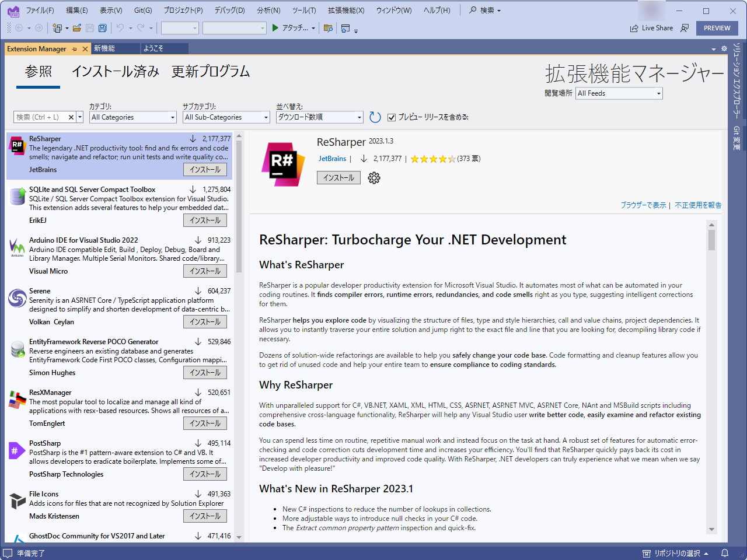Open a file using the Open folder toolbar icon
This screenshot has width=747, height=560.
tap(77, 27)
